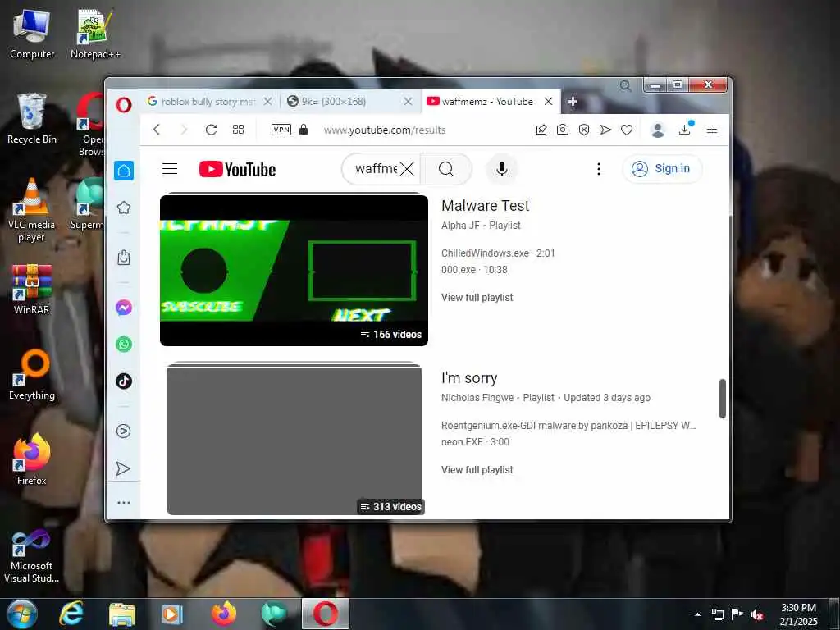Open Windows Explorer from the taskbar

[122, 614]
